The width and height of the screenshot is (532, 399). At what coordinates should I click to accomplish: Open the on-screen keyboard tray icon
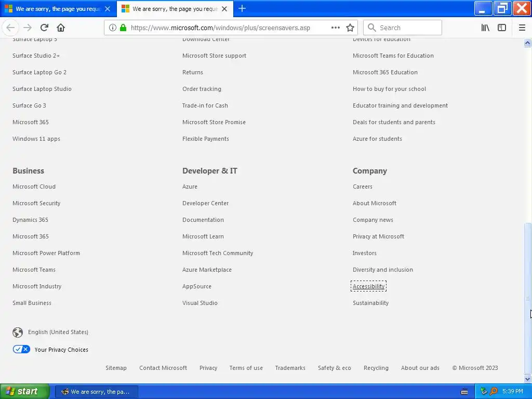pyautogui.click(x=464, y=392)
